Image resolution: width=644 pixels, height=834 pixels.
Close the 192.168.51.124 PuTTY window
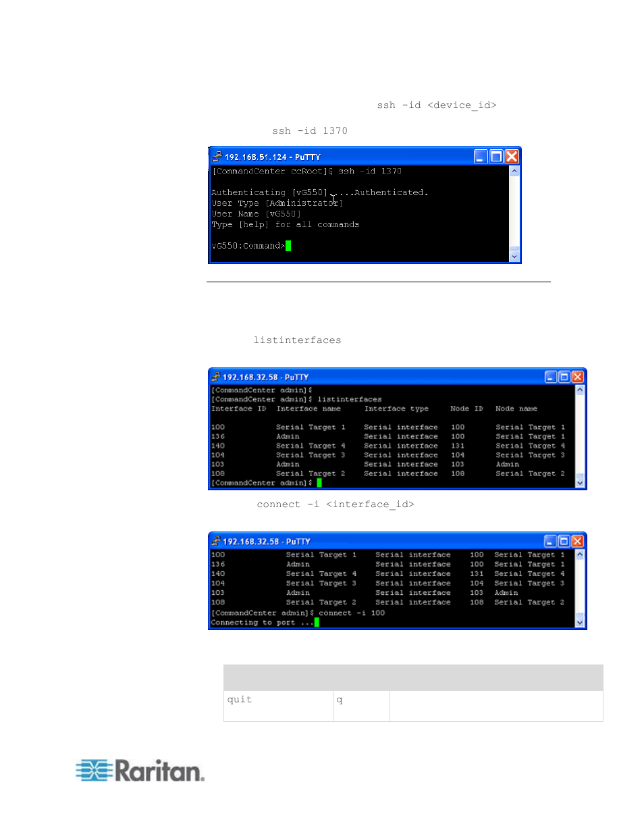[512, 157]
